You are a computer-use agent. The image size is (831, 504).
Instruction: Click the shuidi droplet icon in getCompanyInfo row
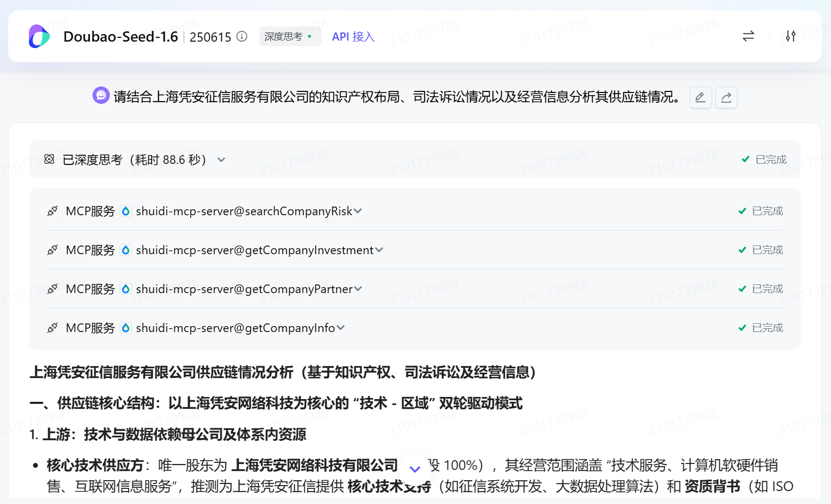pyautogui.click(x=126, y=328)
